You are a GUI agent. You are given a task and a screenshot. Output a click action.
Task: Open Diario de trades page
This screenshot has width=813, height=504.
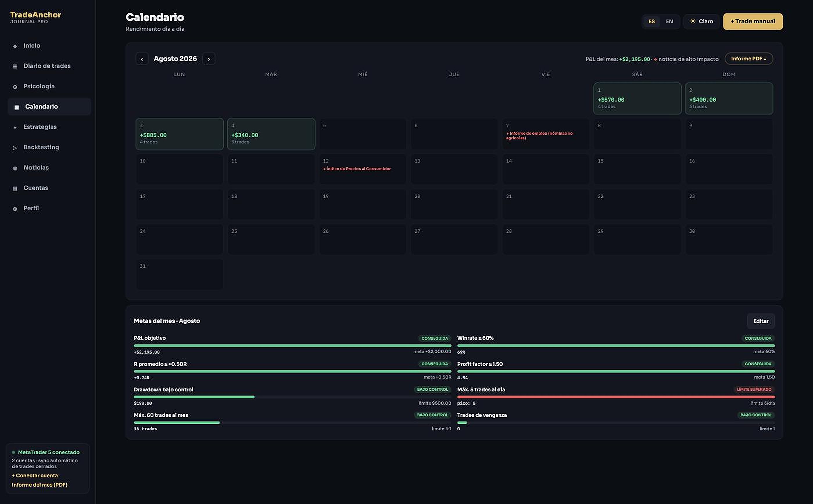[49, 66]
